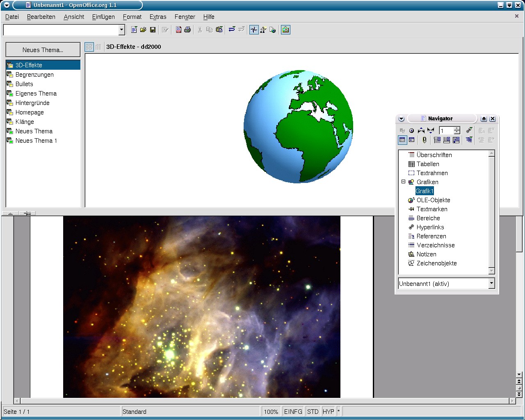Open the Unbenannt1 (aktiv) document dropdown
525x420 pixels.
491,283
